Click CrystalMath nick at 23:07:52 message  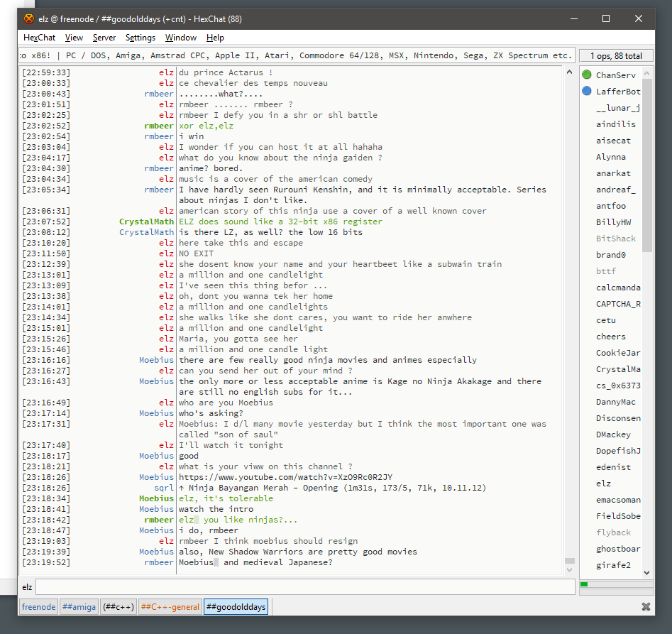tap(146, 222)
